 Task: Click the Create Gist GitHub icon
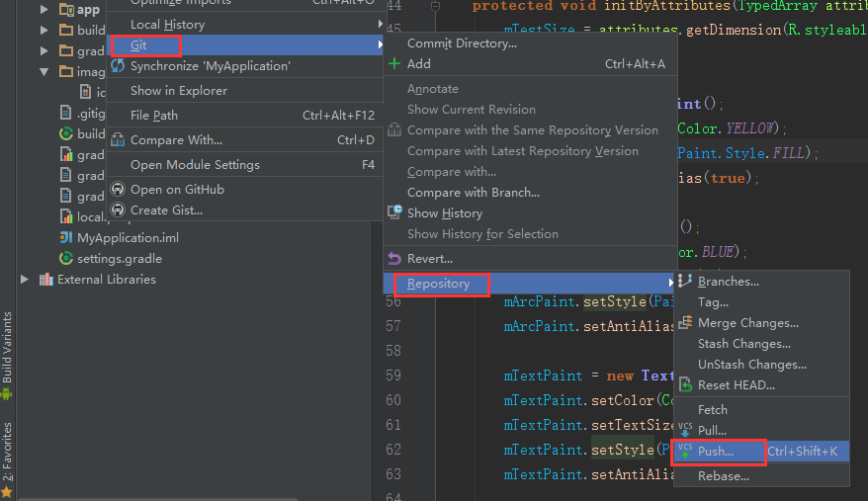pos(118,209)
